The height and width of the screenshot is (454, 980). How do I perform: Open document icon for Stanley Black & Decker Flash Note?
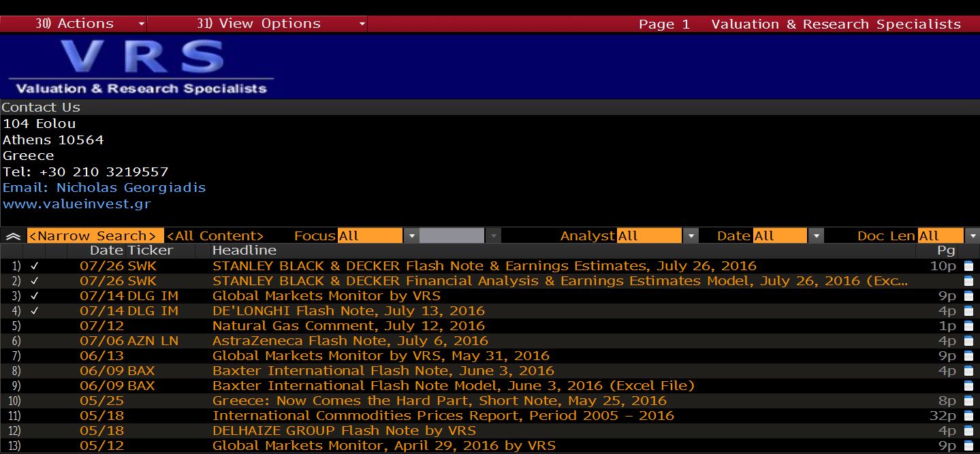click(968, 266)
